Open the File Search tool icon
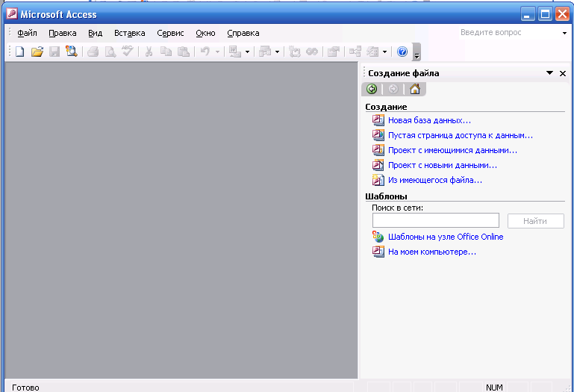This screenshot has height=392, width=574. (72, 52)
